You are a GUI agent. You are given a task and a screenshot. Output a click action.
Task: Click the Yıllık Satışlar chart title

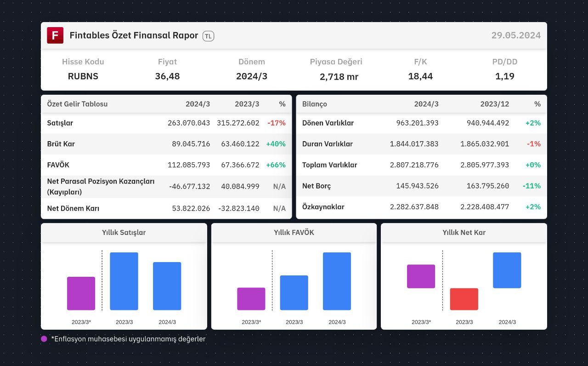pos(124,233)
